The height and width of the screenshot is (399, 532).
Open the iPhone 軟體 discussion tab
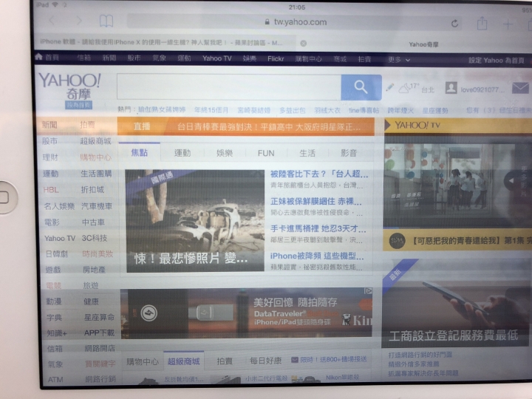(x=161, y=42)
